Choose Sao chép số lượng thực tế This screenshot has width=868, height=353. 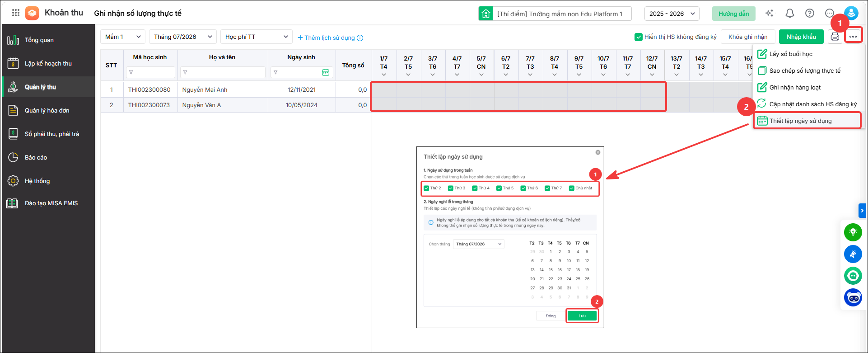point(807,71)
